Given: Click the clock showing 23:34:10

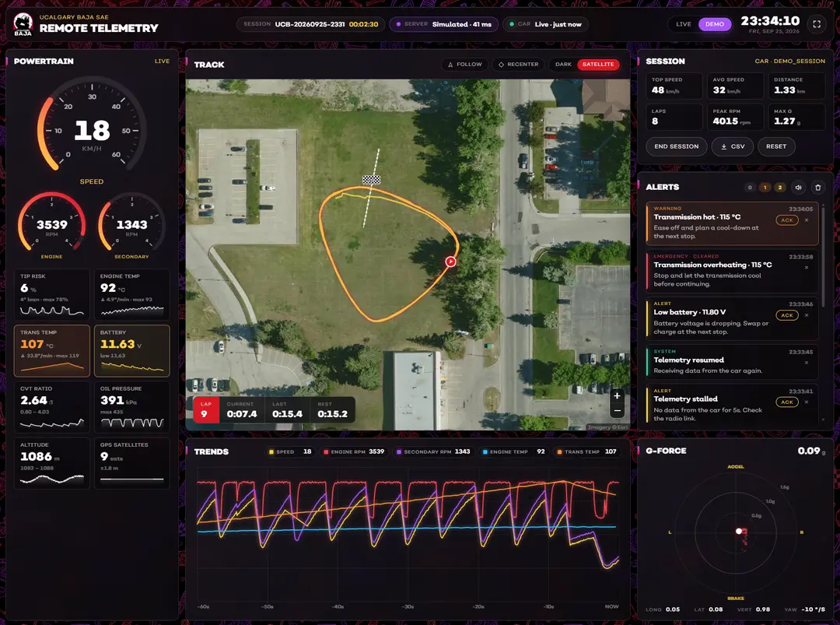Looking at the screenshot, I should point(770,21).
